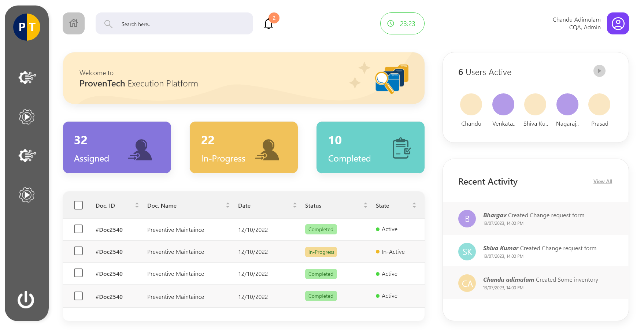Click the 23:23 timer button
This screenshot has width=644, height=330.
click(402, 23)
